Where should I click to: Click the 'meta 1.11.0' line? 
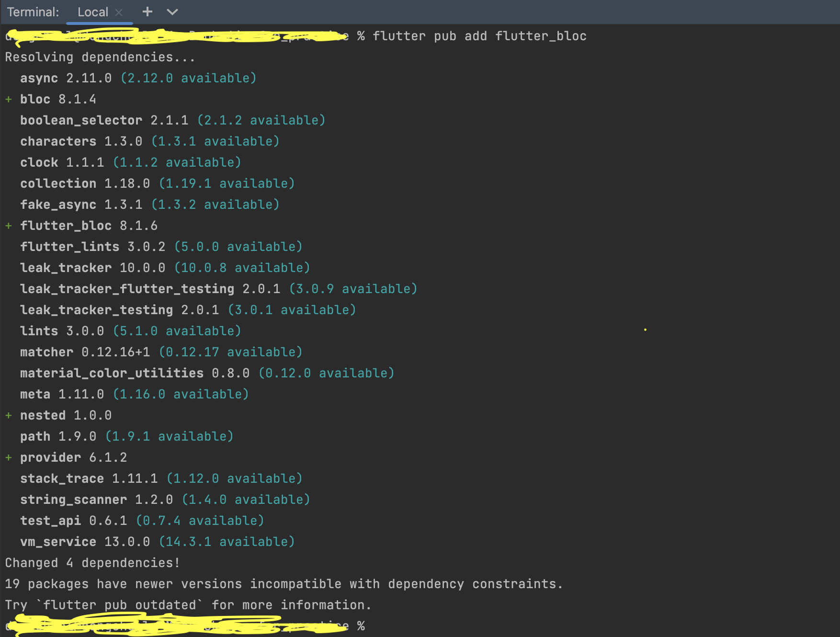(x=135, y=394)
